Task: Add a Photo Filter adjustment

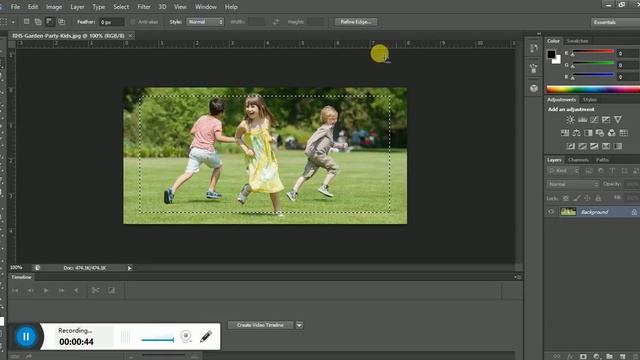Action: pos(600,133)
